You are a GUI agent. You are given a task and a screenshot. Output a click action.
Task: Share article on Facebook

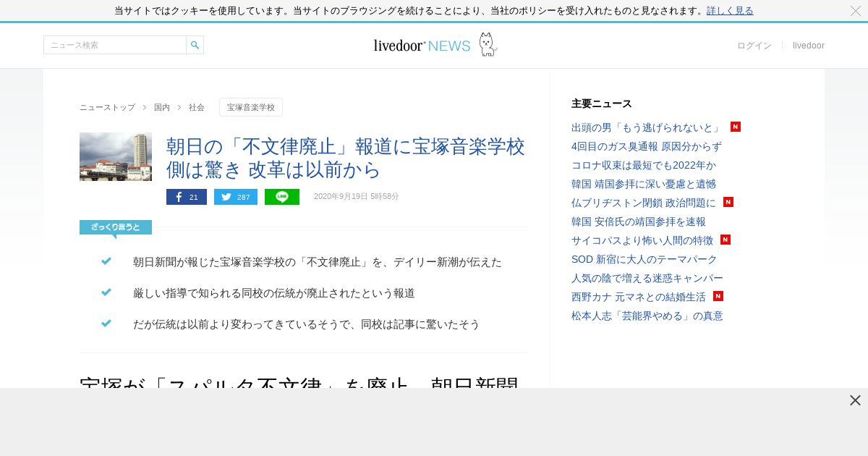[187, 197]
